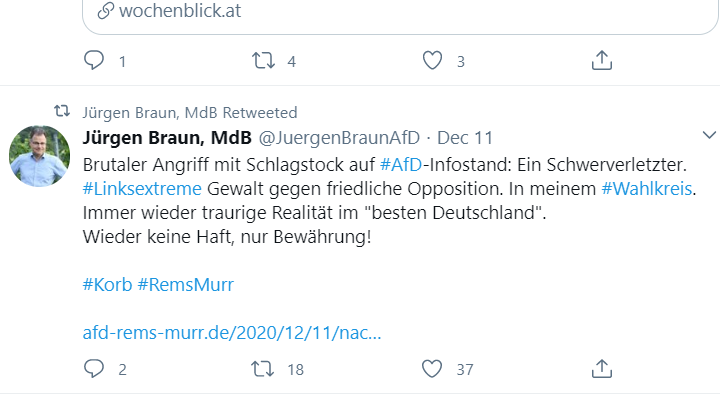The width and height of the screenshot is (720, 405).
Task: Open the #Linksextreme hashtag
Action: click(142, 188)
